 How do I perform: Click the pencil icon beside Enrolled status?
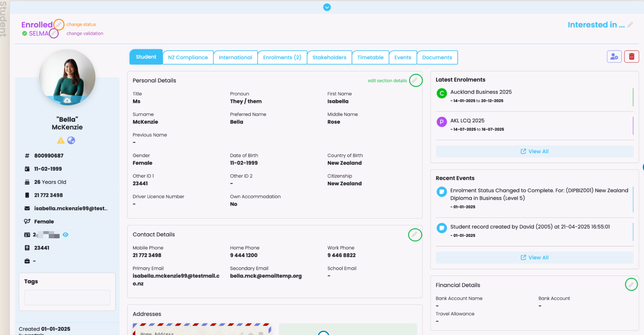(x=59, y=24)
